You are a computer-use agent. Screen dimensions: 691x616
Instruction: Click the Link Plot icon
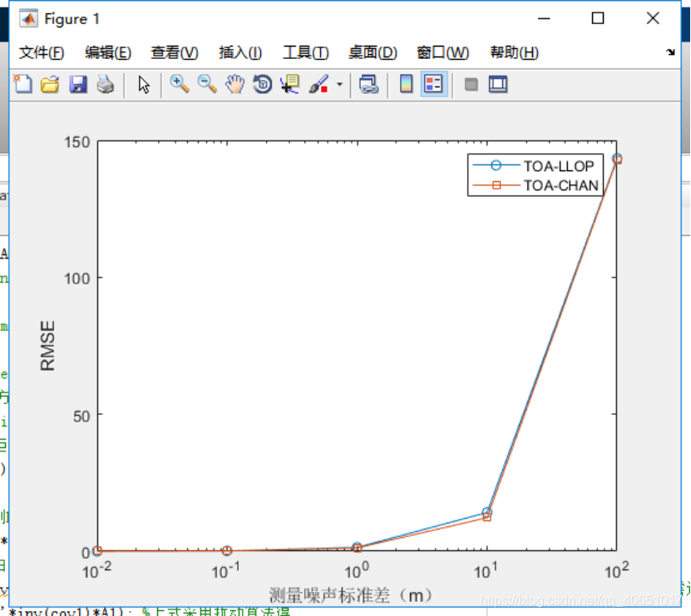[x=368, y=84]
